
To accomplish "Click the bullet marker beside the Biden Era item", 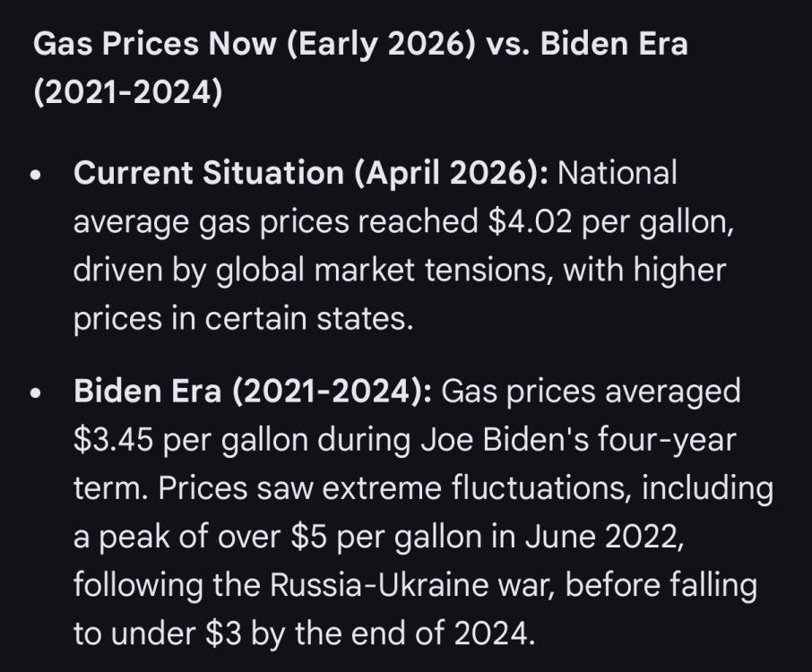I will pos(36,395).
